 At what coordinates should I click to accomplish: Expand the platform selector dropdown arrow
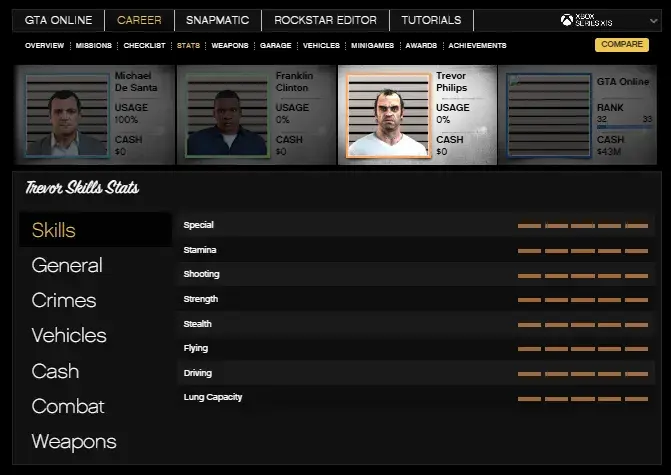coord(654,20)
